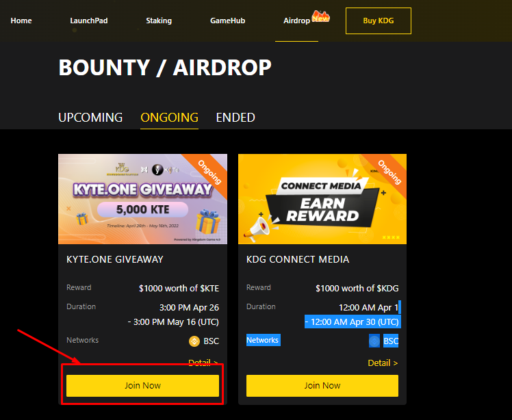Click the Ongoing ribbon on Kyte.one giveaway card
The height and width of the screenshot is (420, 512).
(209, 172)
